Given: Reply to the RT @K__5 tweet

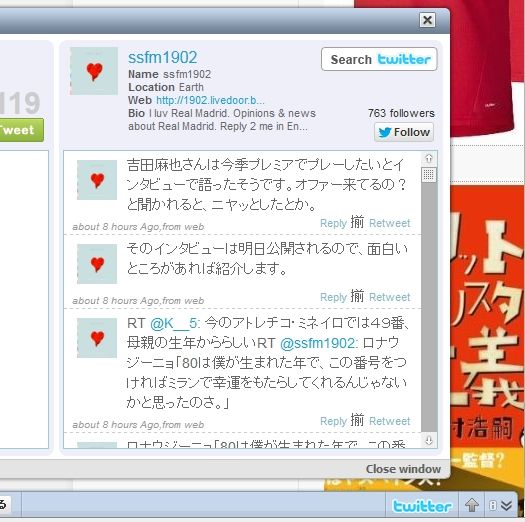Looking at the screenshot, I should pyautogui.click(x=333, y=421).
